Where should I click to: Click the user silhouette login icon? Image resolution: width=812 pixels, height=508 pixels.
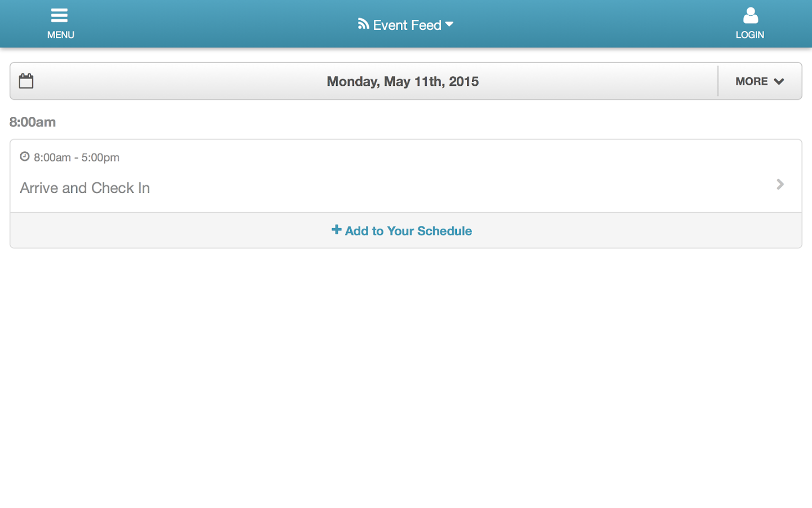pos(750,15)
